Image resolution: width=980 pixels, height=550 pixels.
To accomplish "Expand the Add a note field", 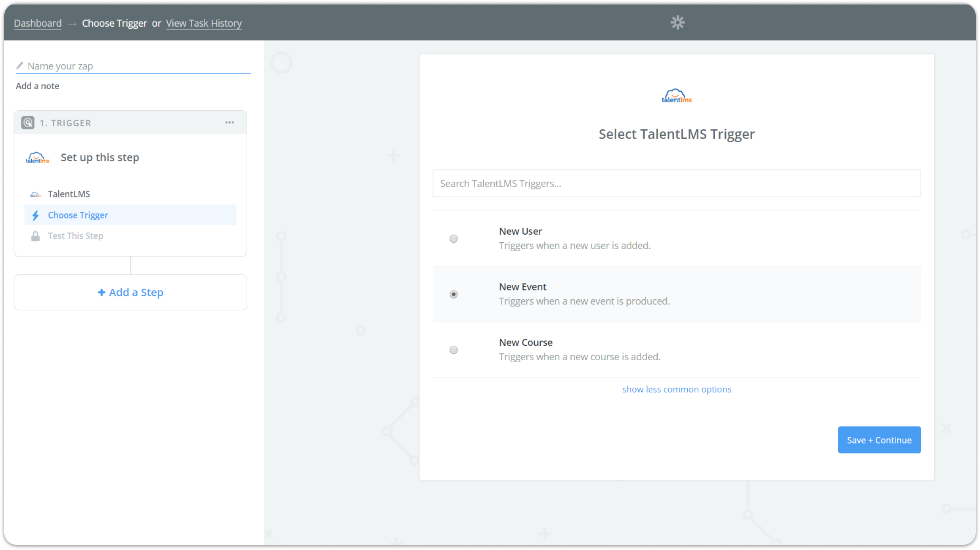I will click(x=38, y=86).
